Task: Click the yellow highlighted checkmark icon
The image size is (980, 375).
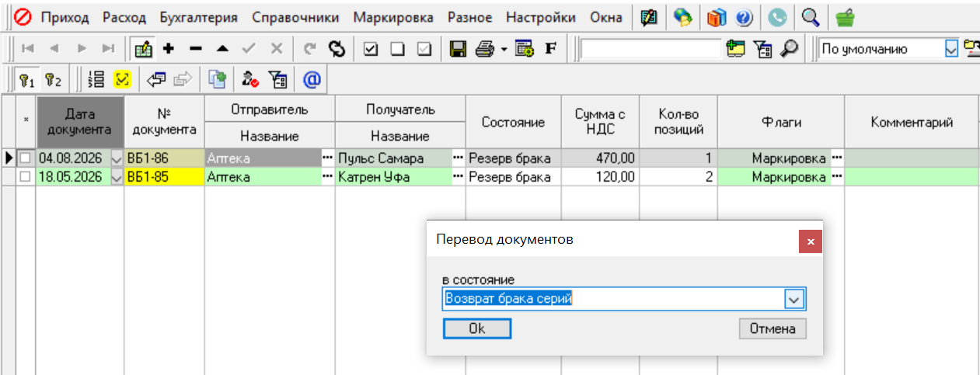Action: (x=122, y=79)
